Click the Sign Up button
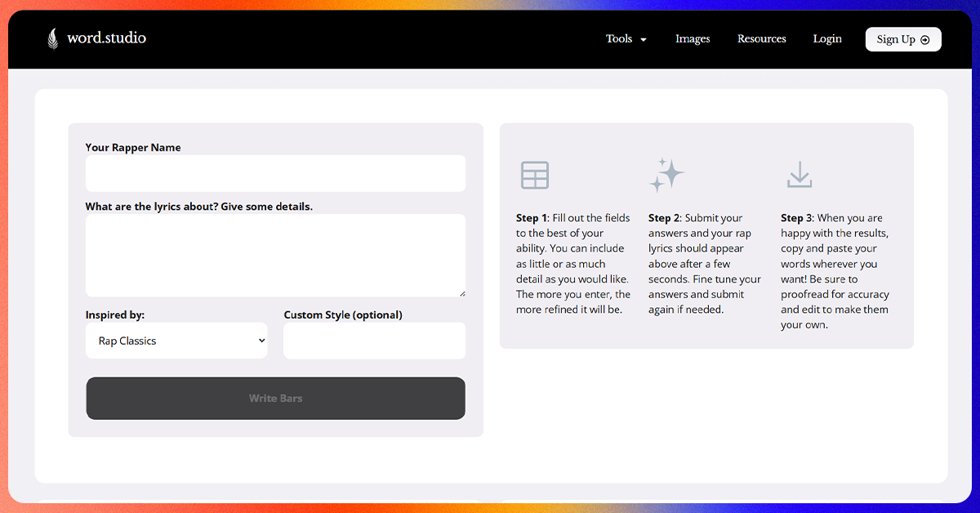980x513 pixels. [903, 39]
